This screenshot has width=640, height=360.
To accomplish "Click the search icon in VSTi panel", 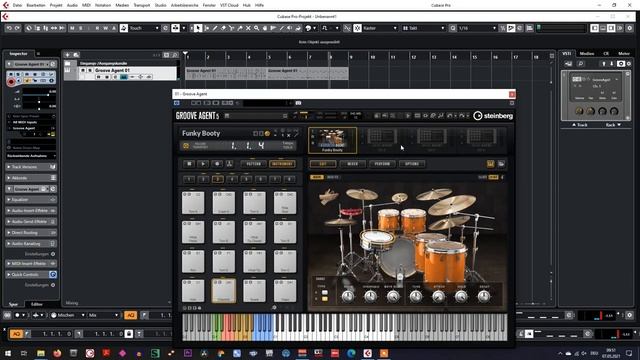I will (x=581, y=64).
